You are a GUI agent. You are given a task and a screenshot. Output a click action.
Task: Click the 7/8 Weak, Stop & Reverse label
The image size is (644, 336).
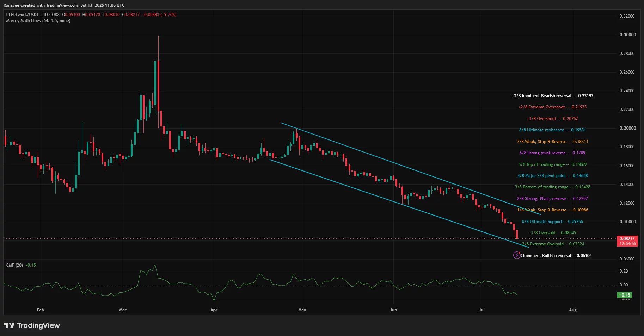click(552, 142)
